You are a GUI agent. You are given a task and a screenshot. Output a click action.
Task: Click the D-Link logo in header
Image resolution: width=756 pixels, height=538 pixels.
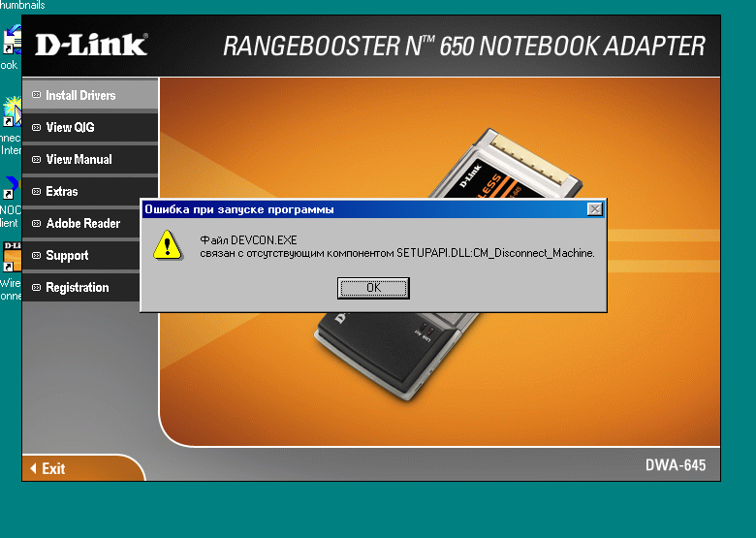tap(91, 45)
